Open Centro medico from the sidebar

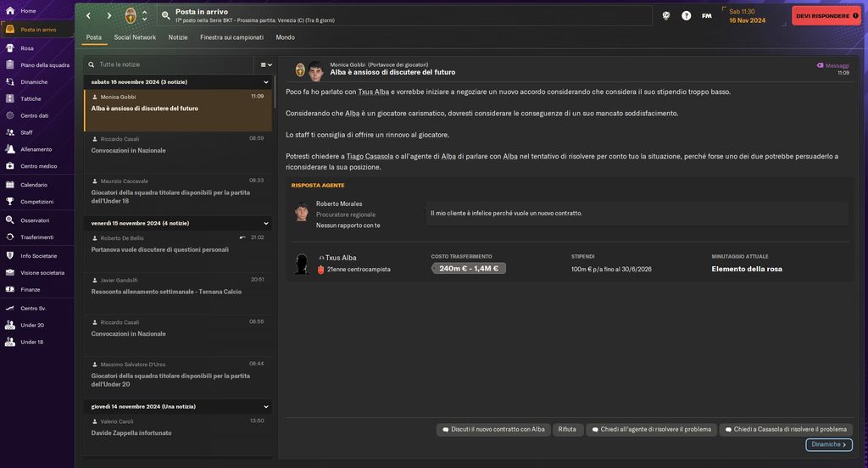[x=38, y=166]
